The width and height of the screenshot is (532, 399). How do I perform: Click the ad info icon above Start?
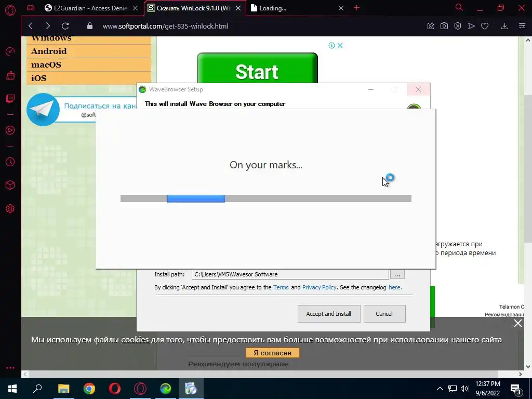(x=331, y=45)
